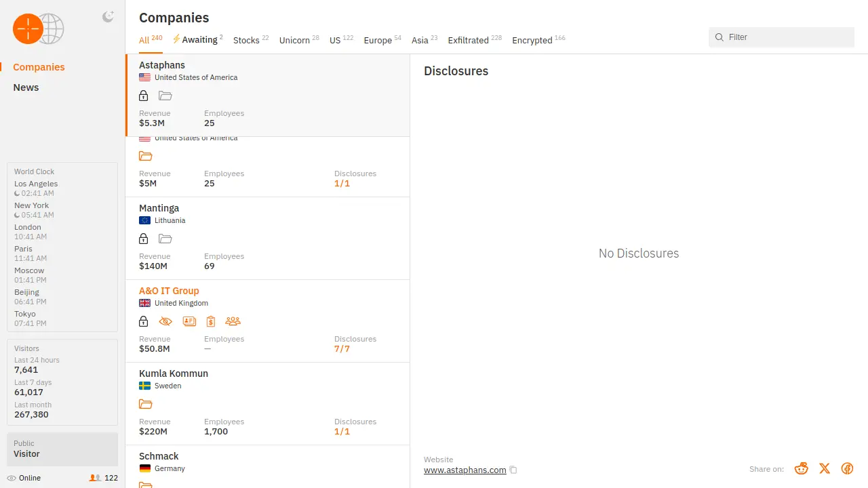Click the lock icon in Mantinga entry

click(x=143, y=239)
